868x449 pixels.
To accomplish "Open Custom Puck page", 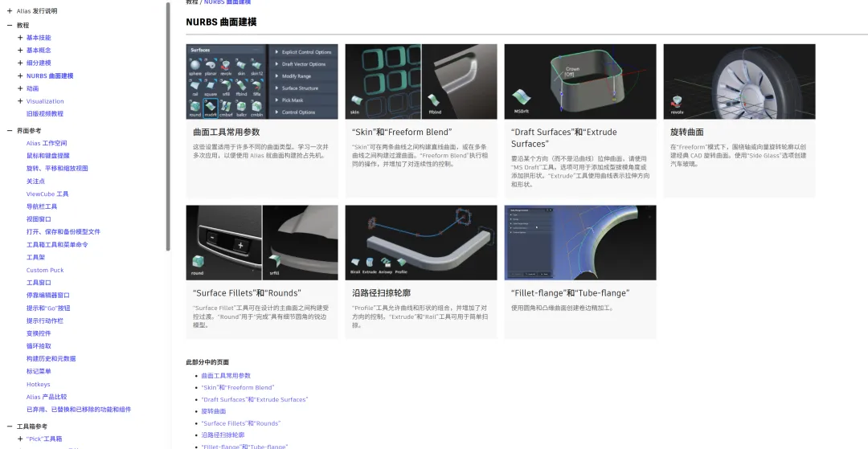I will (45, 270).
